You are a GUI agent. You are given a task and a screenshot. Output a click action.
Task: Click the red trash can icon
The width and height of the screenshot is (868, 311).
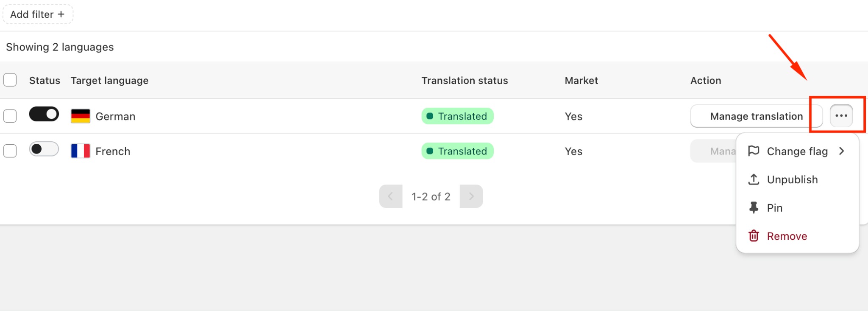point(754,236)
